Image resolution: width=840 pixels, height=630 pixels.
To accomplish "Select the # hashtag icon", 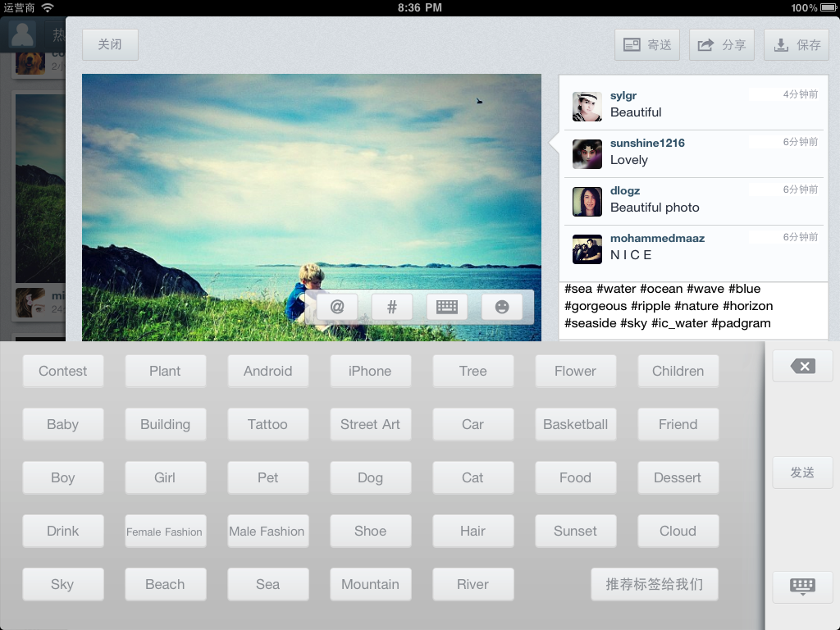I will 391,306.
